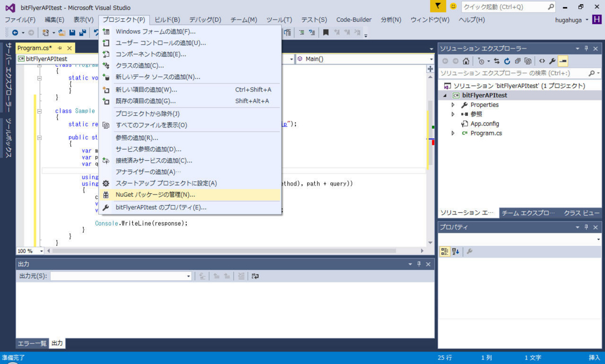
Task: Click the Save All toolbar icon
Action: (x=83, y=33)
